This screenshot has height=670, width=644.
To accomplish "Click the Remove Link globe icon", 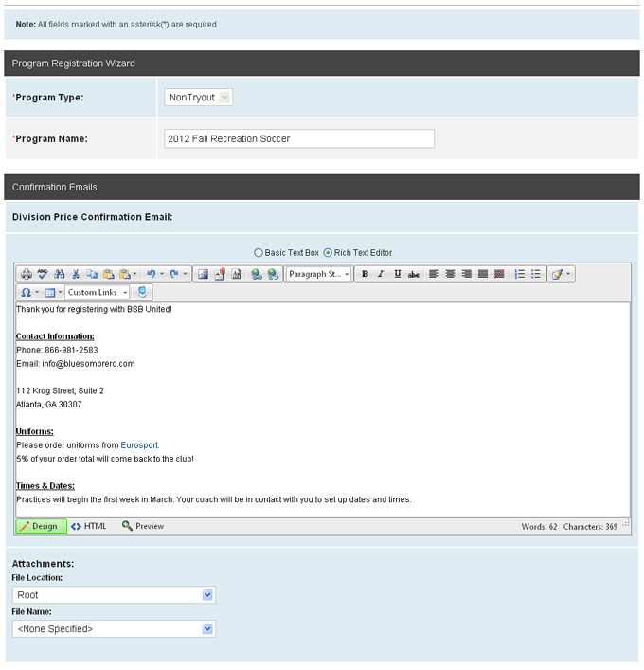I will (x=273, y=274).
